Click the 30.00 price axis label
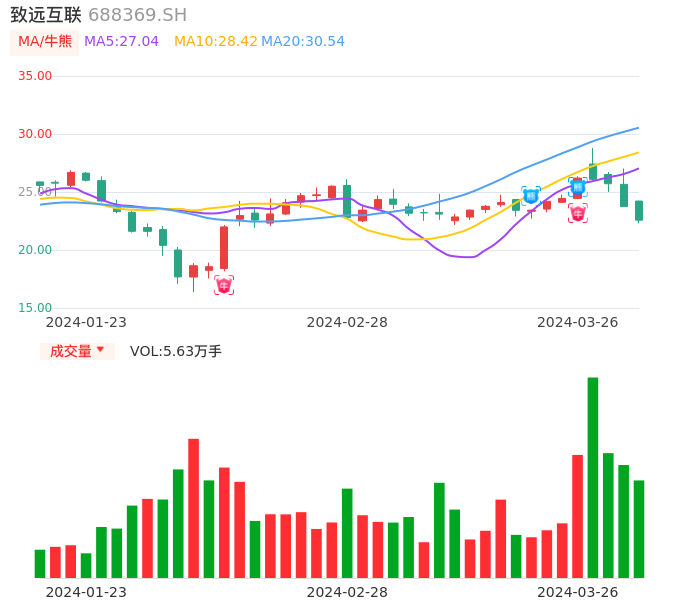This screenshot has width=686, height=606. click(x=35, y=134)
